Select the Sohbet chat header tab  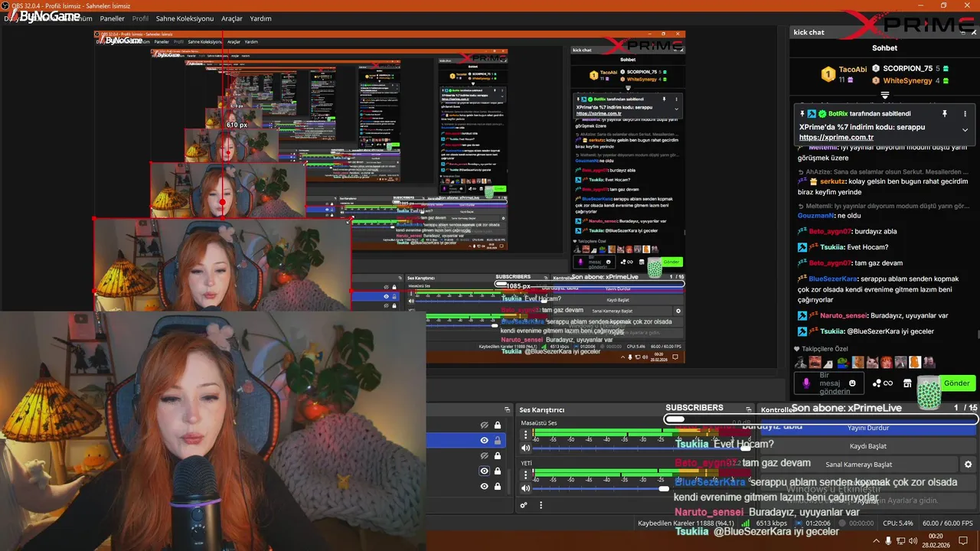[x=884, y=47]
